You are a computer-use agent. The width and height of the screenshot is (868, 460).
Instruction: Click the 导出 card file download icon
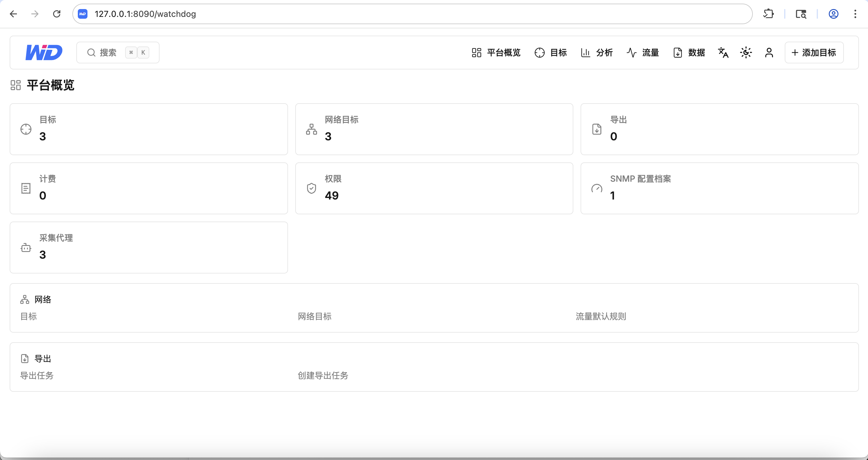click(597, 129)
